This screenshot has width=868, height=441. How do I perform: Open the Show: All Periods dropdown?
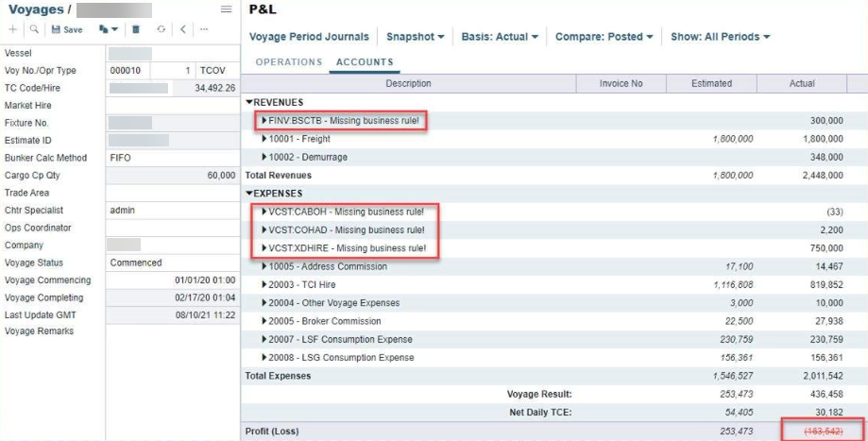(x=720, y=37)
